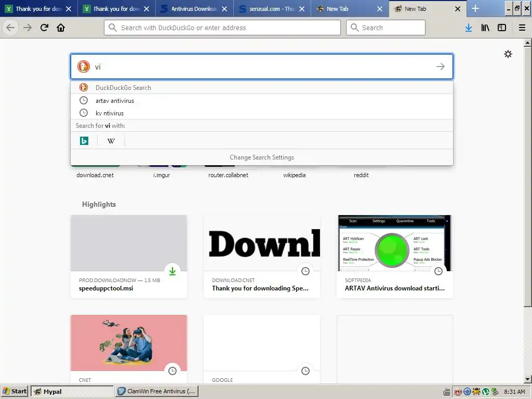The height and width of the screenshot is (399, 532).
Task: Go to the home page
Action: coord(61,28)
